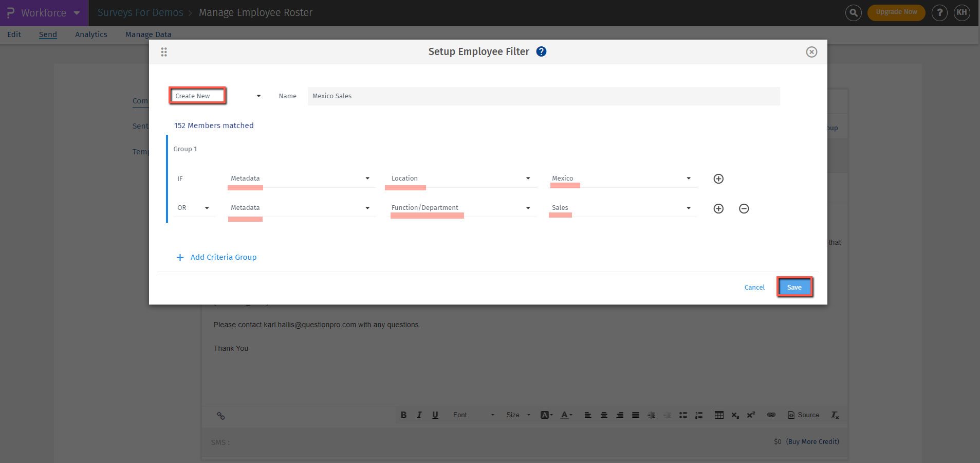Remove the Sales condition with the minus icon
The image size is (980, 463).
point(744,208)
